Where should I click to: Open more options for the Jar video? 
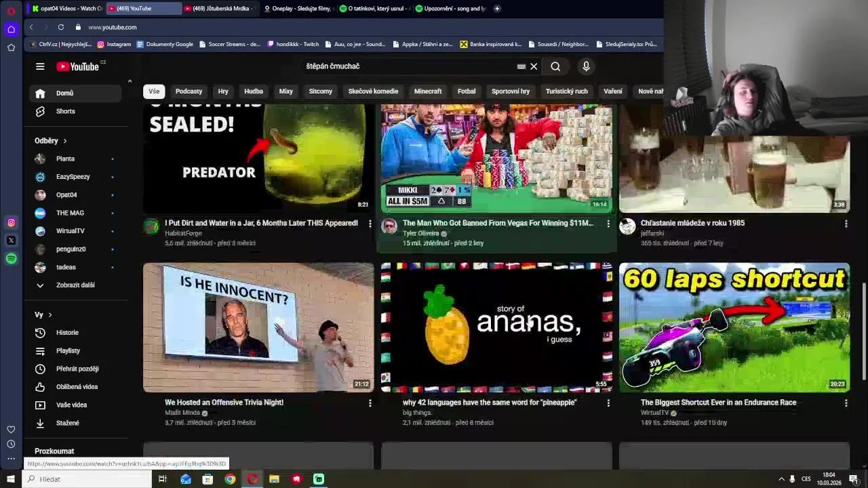pyautogui.click(x=370, y=223)
